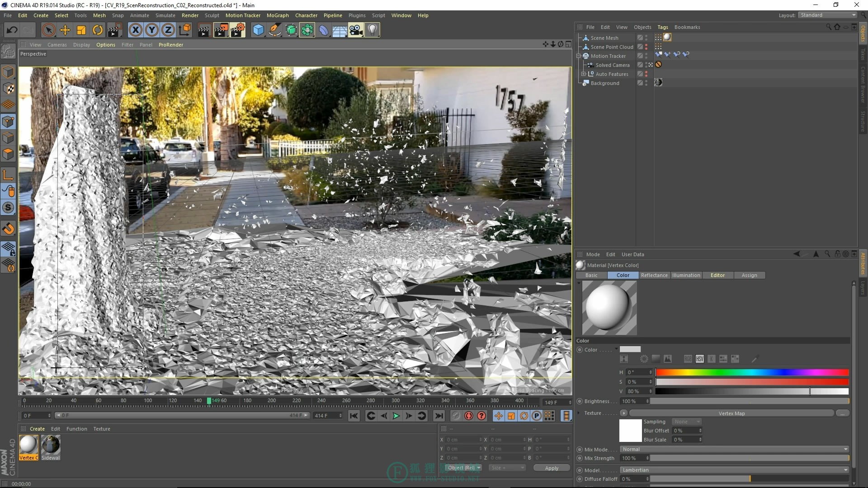The width and height of the screenshot is (868, 488).
Task: Open Mix Mode Normal dropdown
Action: click(x=734, y=449)
